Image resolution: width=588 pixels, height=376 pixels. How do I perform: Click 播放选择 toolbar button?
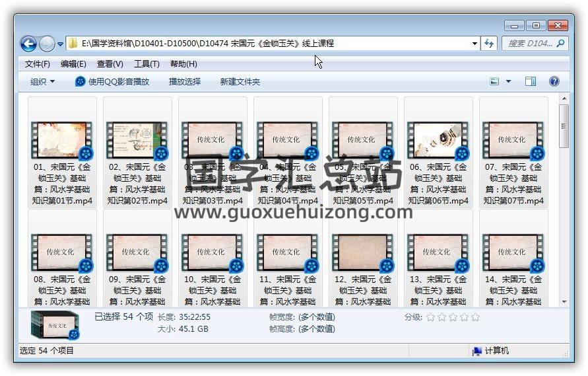click(185, 81)
